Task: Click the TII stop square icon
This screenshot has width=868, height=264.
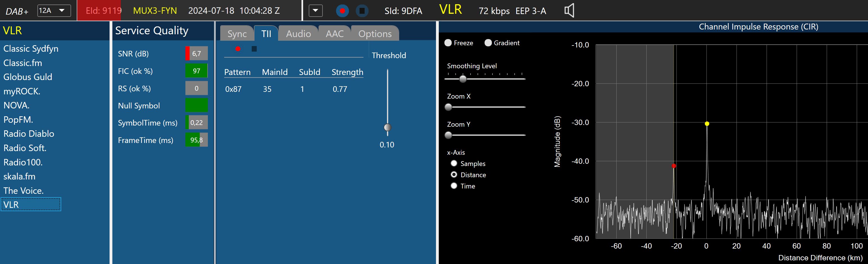Action: pos(254,49)
